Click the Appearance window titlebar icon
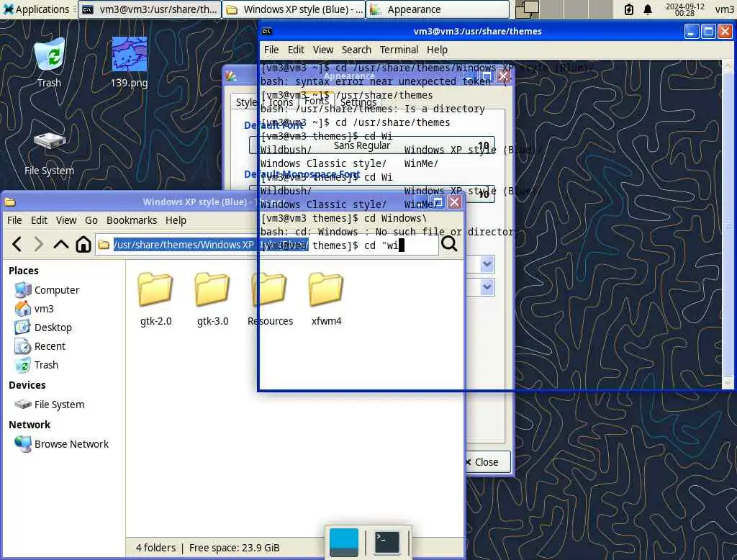 [x=231, y=76]
